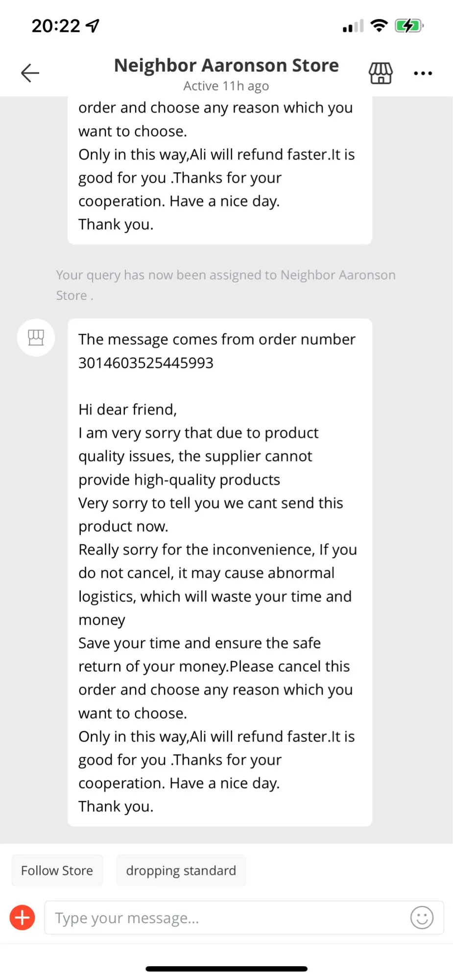This screenshot has width=453, height=980.
Task: Tap the cellular signal bars indicator
Action: click(353, 26)
